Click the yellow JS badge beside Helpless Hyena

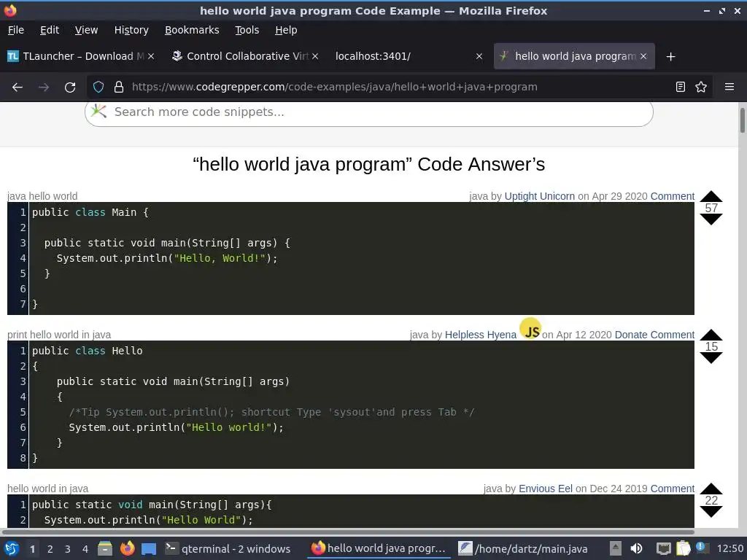click(530, 329)
